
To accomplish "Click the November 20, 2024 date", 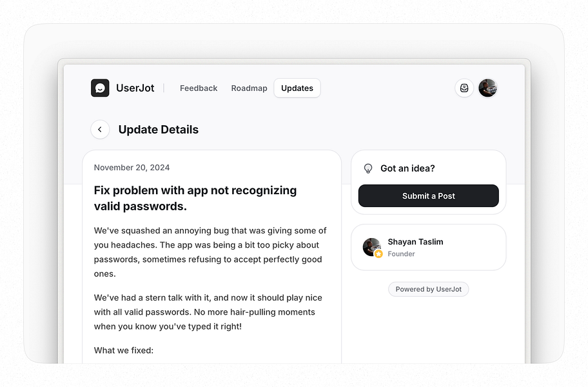I will pos(132,167).
